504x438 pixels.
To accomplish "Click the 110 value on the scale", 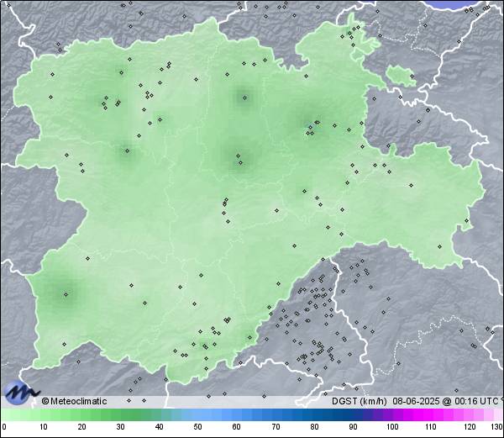I will pos(431,427).
